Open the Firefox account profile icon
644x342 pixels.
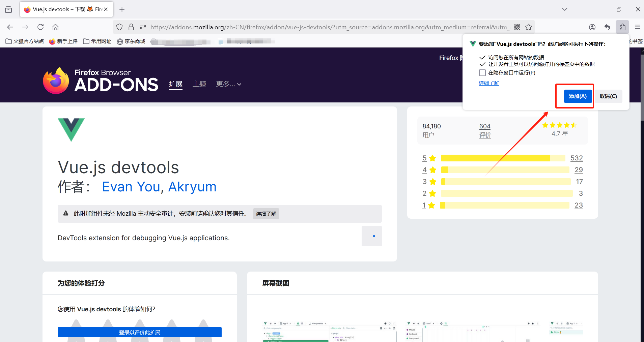click(x=592, y=27)
